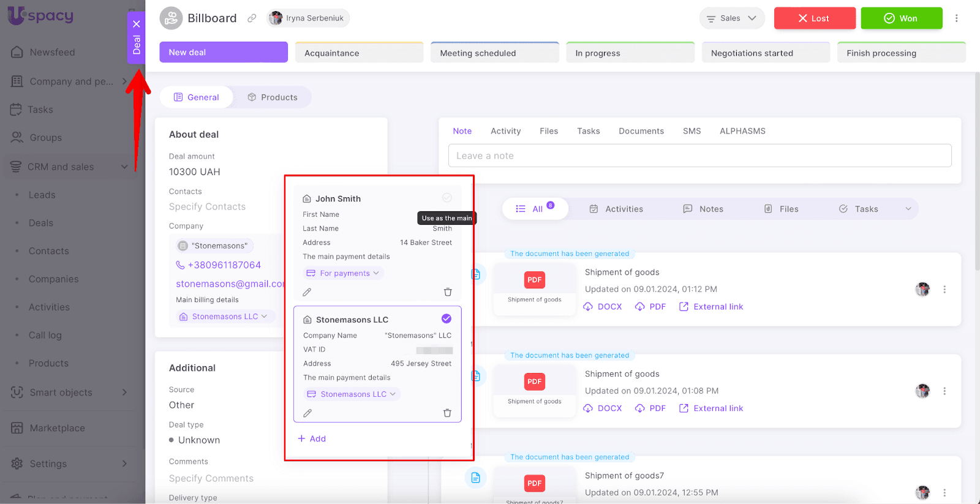Open the Documents tab

point(641,131)
